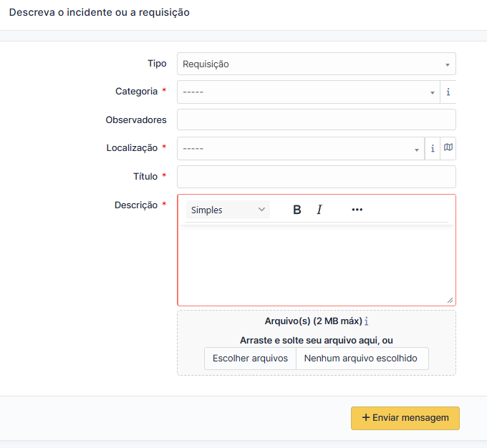The height and width of the screenshot is (448, 487).
Task: Open the Tipo dropdown showing Requisição
Action: [316, 64]
